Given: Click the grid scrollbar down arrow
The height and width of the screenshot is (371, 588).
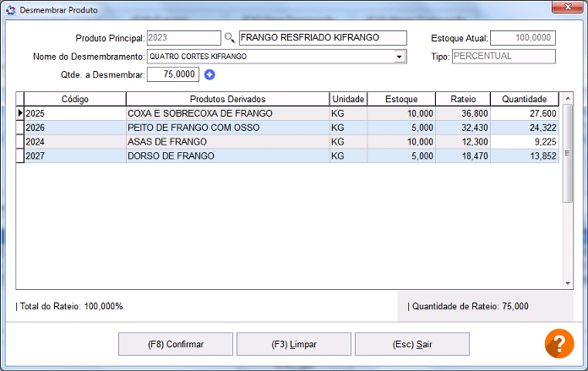Looking at the screenshot, I should click(x=568, y=283).
